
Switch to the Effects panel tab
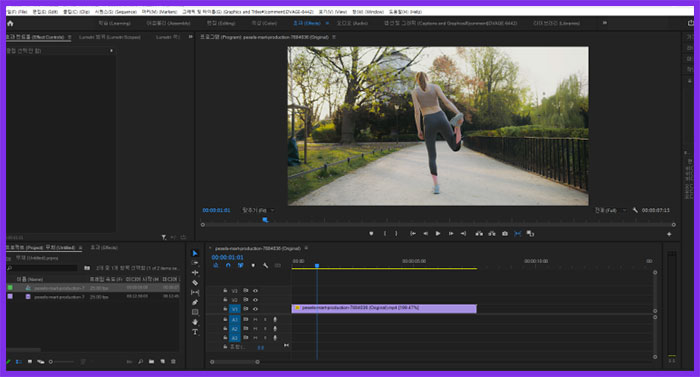tap(104, 247)
